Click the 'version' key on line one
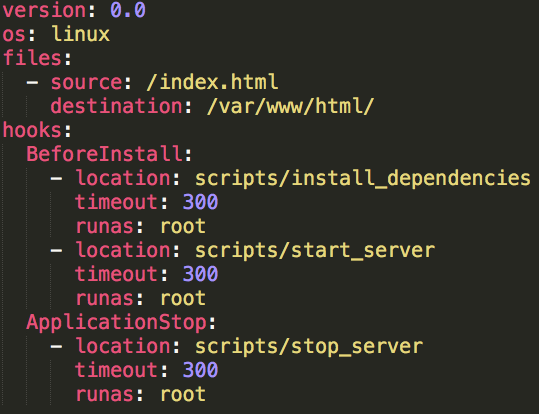Viewport: 539px width, 414px height. [44, 10]
